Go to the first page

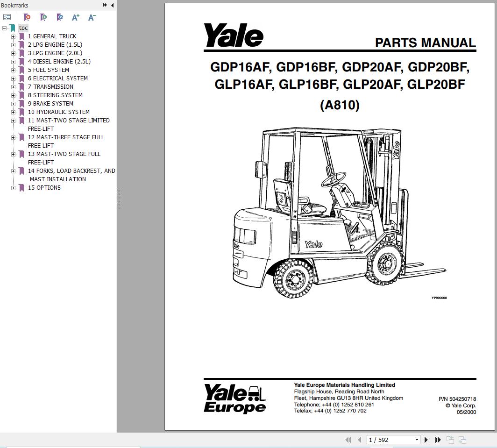[x=348, y=440]
